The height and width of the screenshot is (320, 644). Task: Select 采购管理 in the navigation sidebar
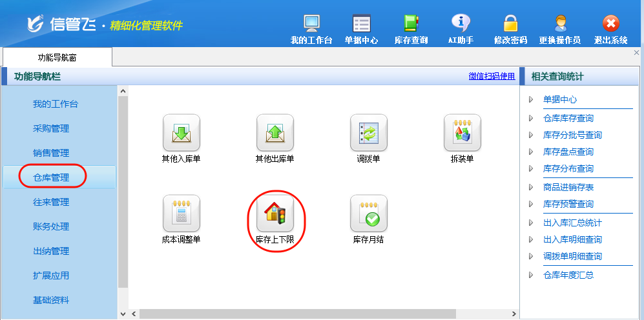51,128
